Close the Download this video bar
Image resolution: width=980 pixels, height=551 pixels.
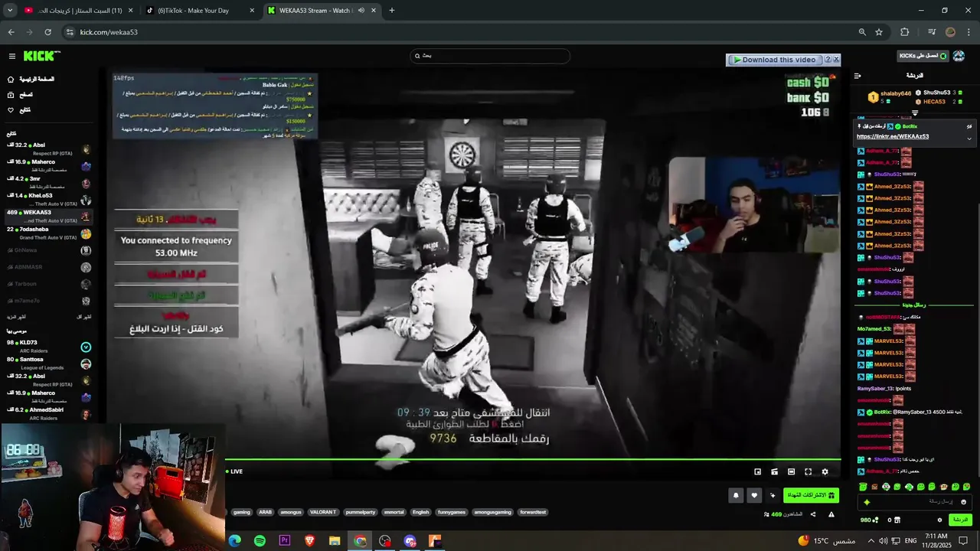click(x=836, y=60)
